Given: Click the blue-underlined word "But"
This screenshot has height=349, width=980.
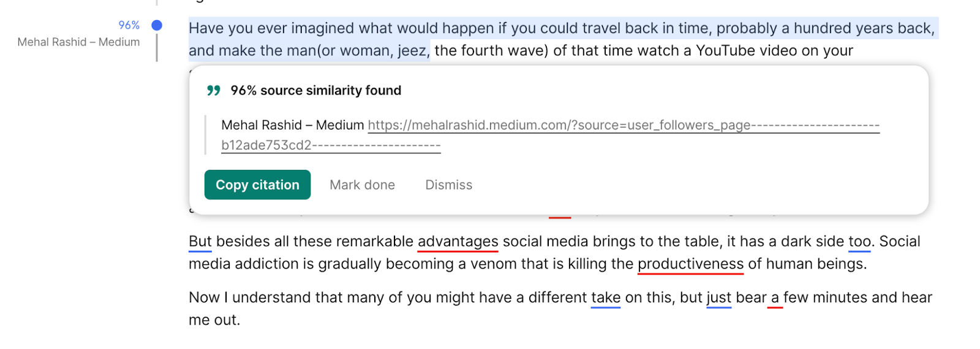Looking at the screenshot, I should coord(200,241).
